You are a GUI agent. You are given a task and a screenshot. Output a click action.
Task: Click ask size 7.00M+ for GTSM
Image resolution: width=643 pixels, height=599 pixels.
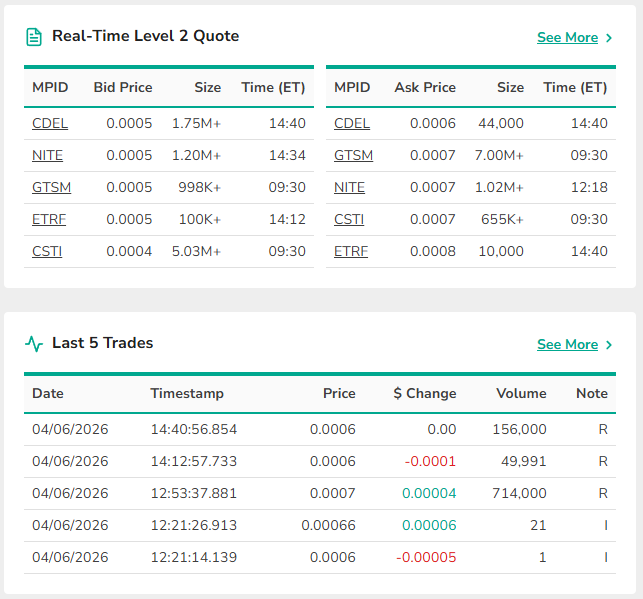tap(499, 155)
